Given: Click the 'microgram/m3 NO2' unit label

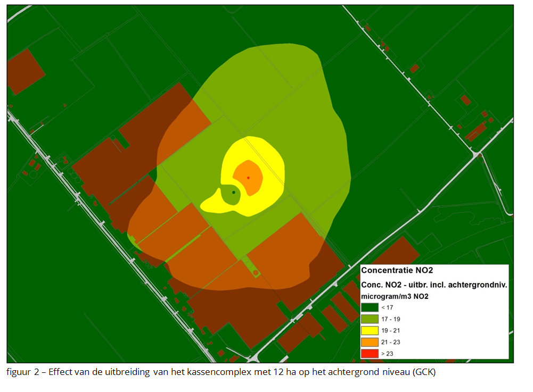Looking at the screenshot, I should click(395, 297).
